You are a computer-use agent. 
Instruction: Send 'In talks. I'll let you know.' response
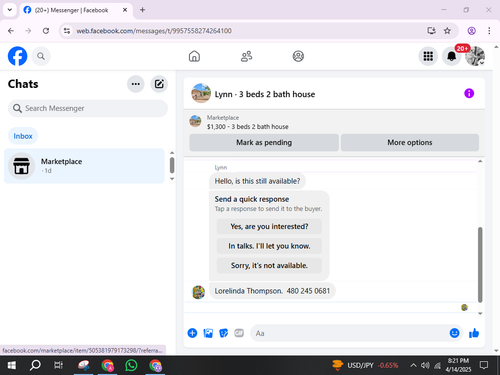(269, 246)
